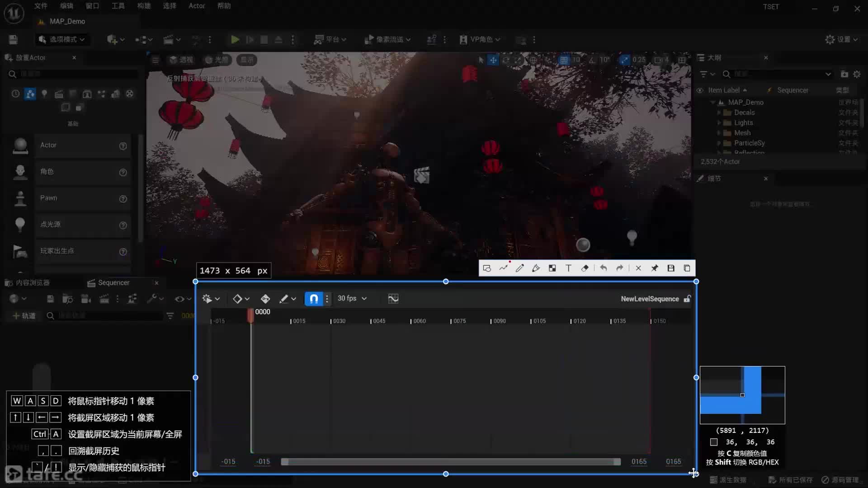Select the brush/paint tool in sequencer
868x488 pixels.
(x=284, y=299)
